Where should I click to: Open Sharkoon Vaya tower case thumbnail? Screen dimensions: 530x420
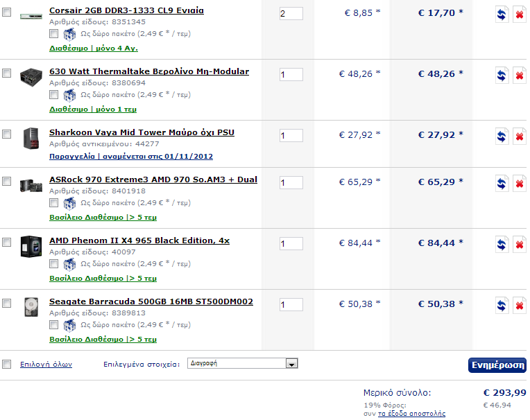(31, 138)
